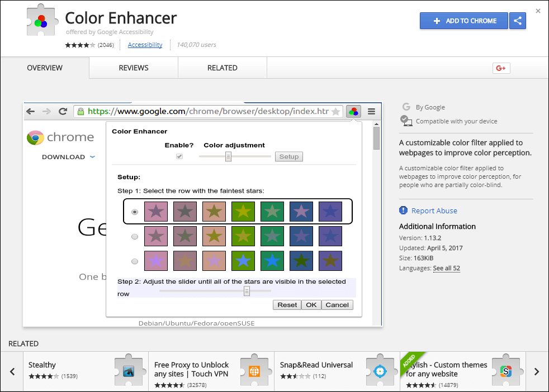The height and width of the screenshot is (392, 549).
Task: Click the forward arrow in the screenshot browser
Action: [46, 112]
